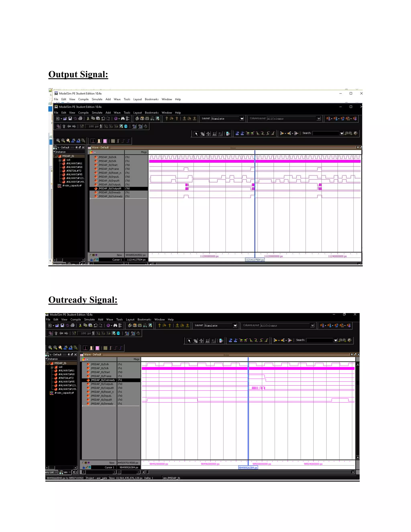Open Wave menu in upper front ModelSim window
Viewport: 411px width, 532px height.
(x=117, y=113)
